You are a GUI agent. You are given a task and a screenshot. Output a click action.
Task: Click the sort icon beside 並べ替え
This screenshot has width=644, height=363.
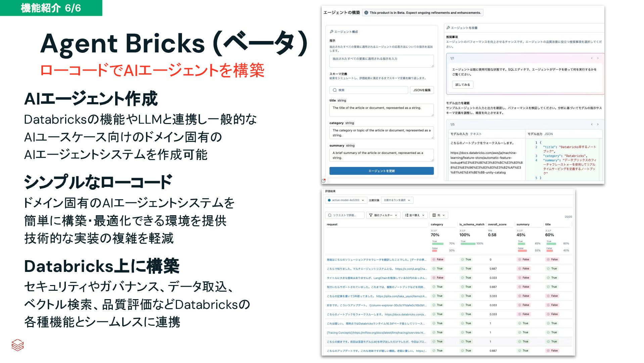407,215
